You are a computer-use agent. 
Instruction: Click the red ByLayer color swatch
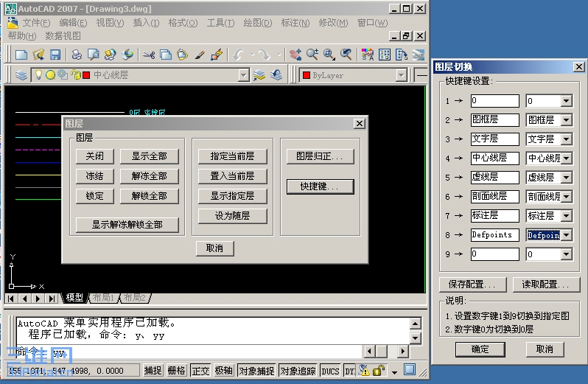pos(306,75)
